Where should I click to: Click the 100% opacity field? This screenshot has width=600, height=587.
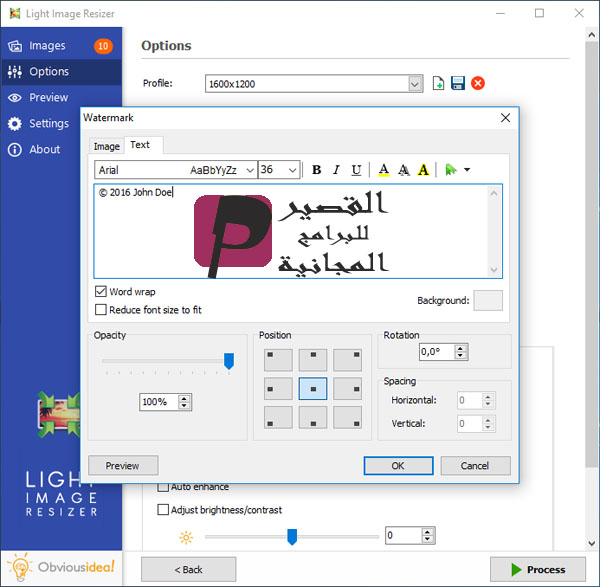point(158,402)
